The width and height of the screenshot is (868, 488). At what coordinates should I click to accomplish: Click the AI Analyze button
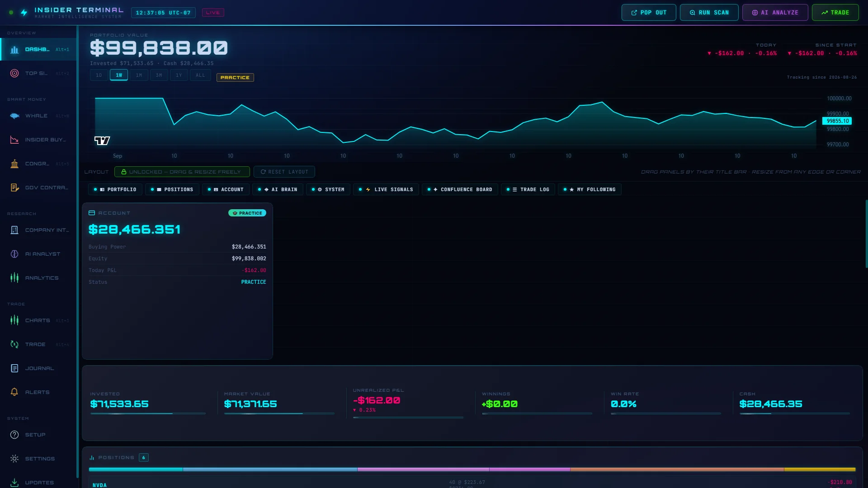pyautogui.click(x=775, y=13)
